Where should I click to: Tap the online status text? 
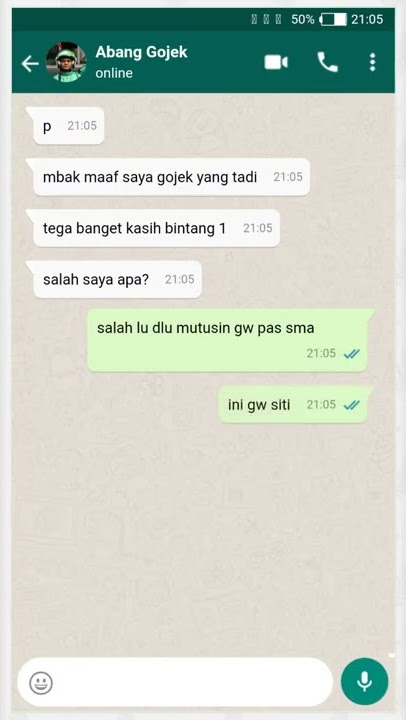[x=114, y=73]
